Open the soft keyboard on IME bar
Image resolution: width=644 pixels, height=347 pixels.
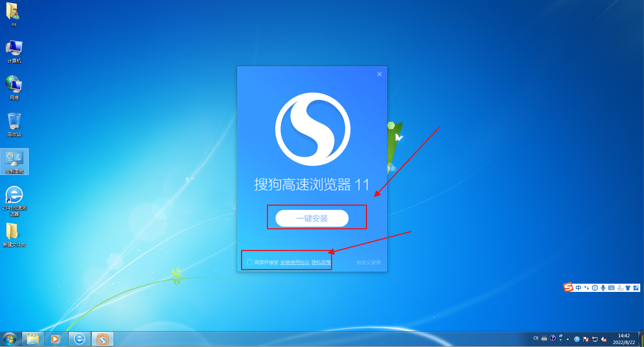[611, 288]
